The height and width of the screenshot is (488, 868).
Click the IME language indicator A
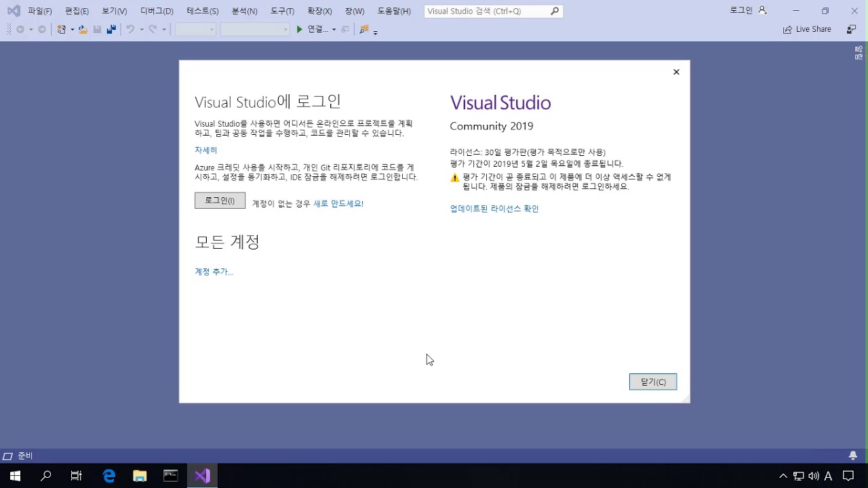[x=828, y=476]
